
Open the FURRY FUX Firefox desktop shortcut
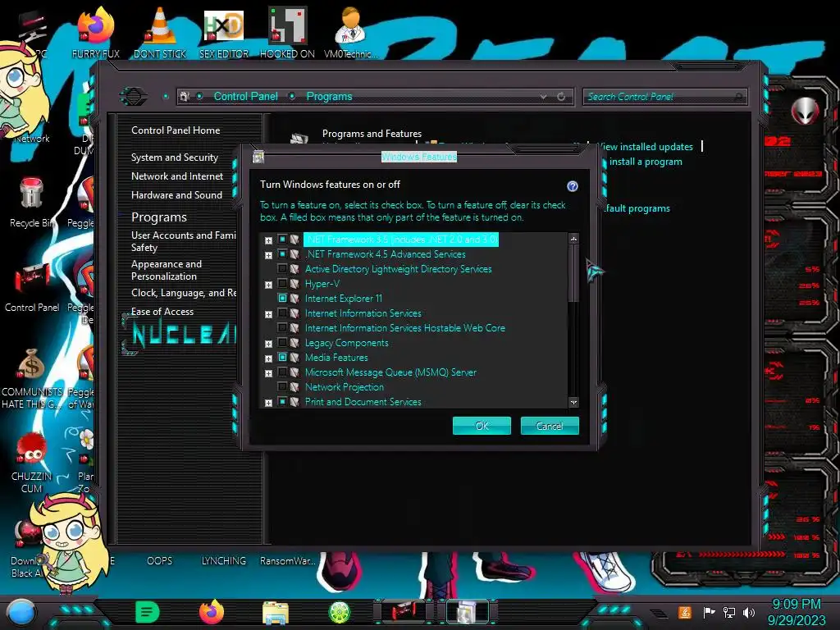tap(96, 32)
